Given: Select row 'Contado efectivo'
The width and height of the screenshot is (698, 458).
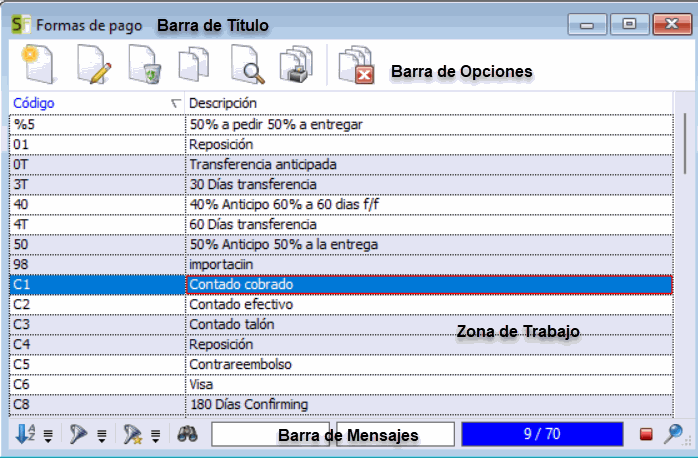Looking at the screenshot, I should point(341,305).
